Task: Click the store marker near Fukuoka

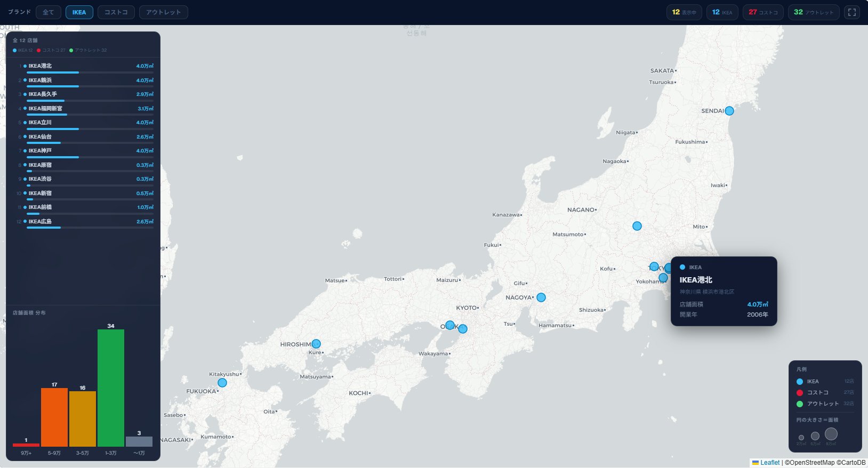Action: pos(222,383)
